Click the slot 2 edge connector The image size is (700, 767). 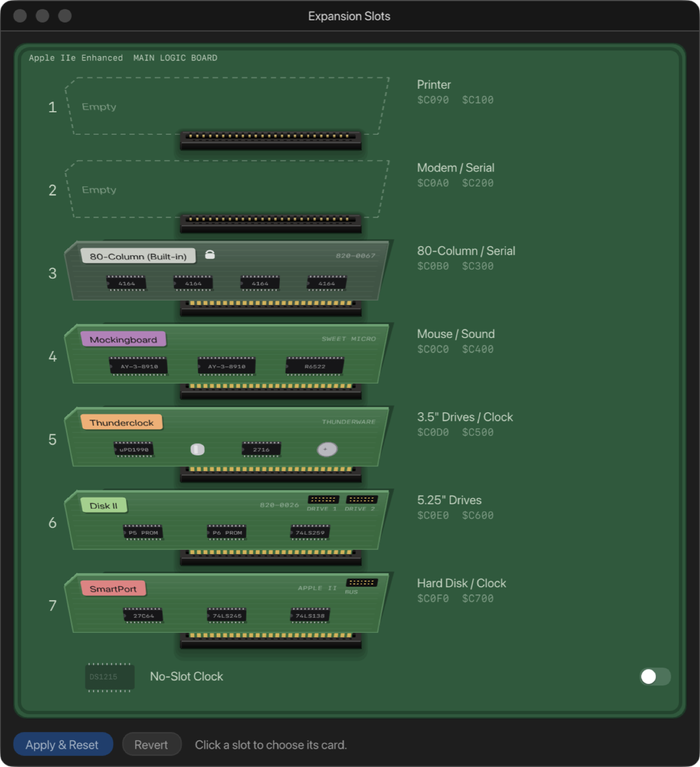[271, 224]
